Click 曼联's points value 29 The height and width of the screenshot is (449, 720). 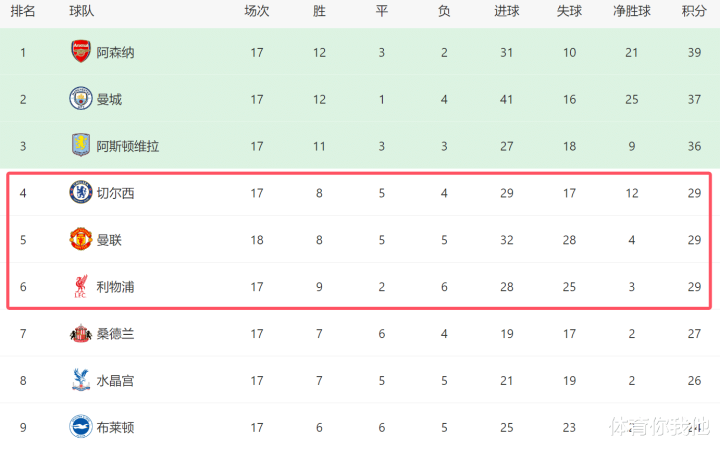coord(694,240)
